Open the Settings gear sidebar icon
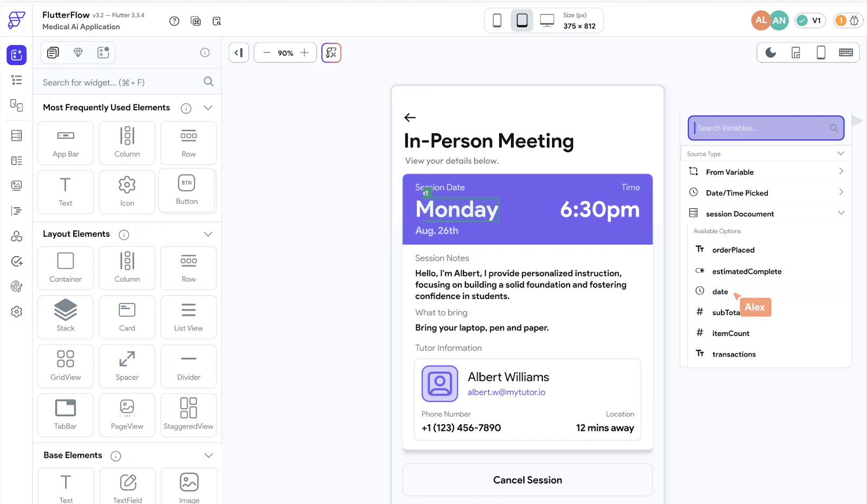 [x=17, y=312]
